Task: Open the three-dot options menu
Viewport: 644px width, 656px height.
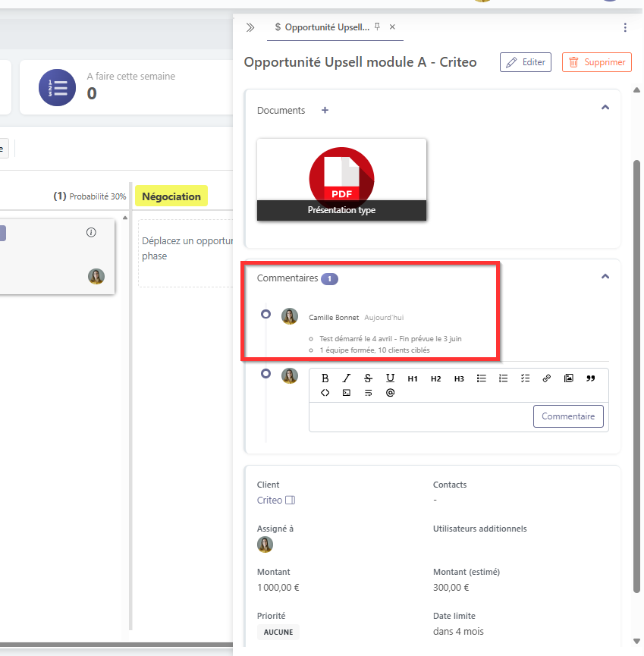Action: pos(625,27)
